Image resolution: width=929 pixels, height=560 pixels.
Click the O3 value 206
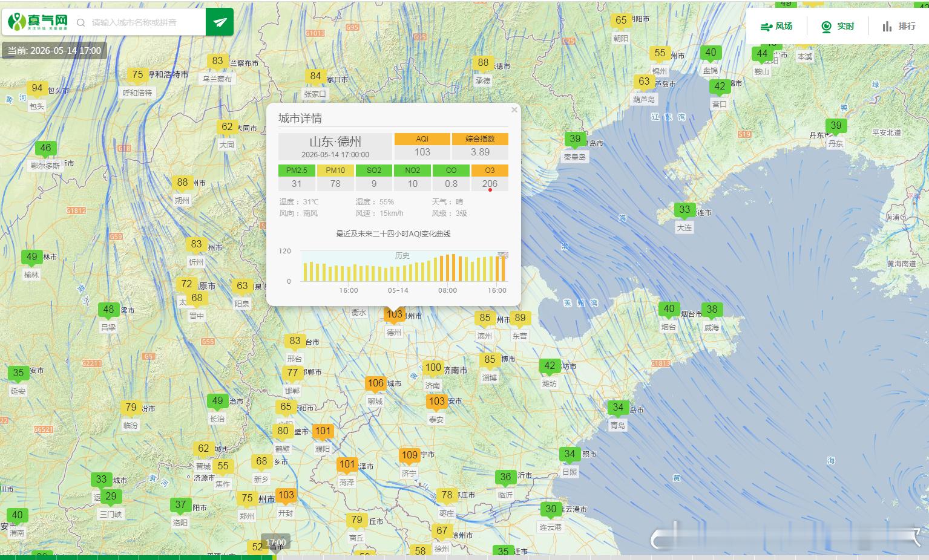pyautogui.click(x=490, y=184)
